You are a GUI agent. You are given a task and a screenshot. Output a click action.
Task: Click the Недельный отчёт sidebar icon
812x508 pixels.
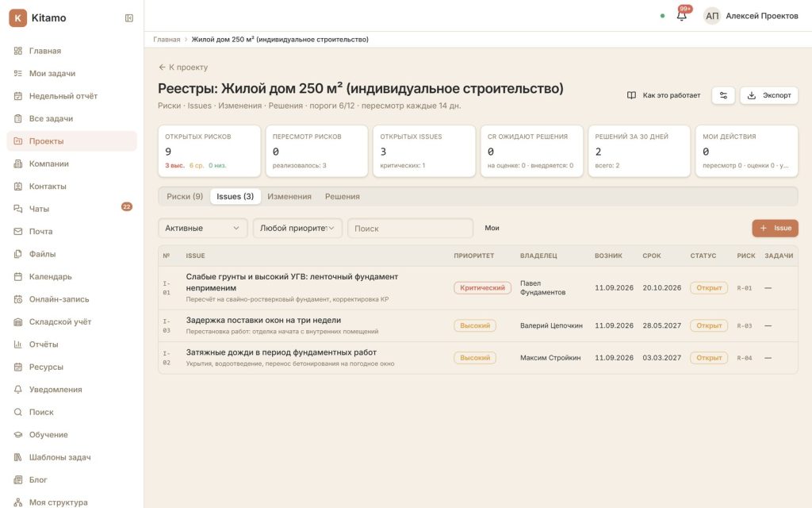(x=18, y=96)
